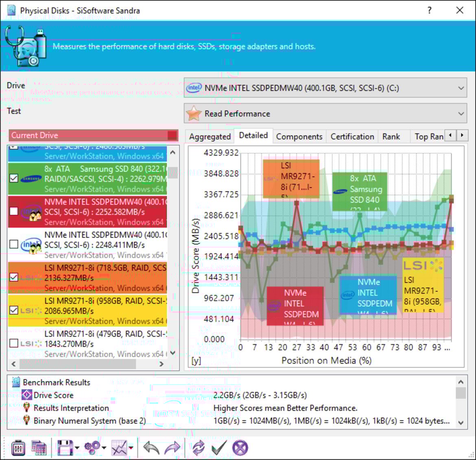Click the 2.2GB/s (2GB/s - 3.15GB/s) value
Viewport: 476px width, 460px height.
(260, 395)
